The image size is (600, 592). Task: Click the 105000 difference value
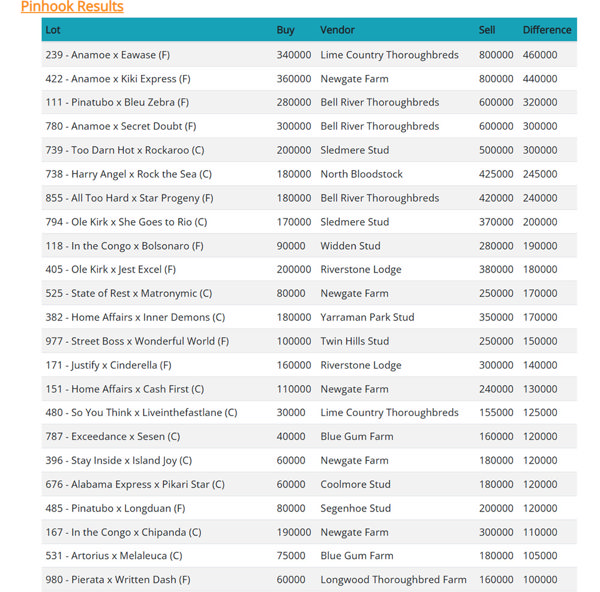(540, 556)
